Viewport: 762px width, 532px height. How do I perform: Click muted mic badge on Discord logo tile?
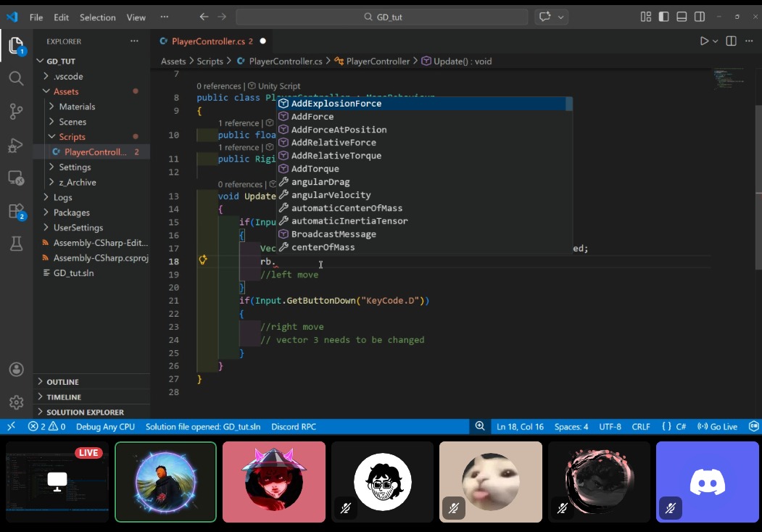671,509
